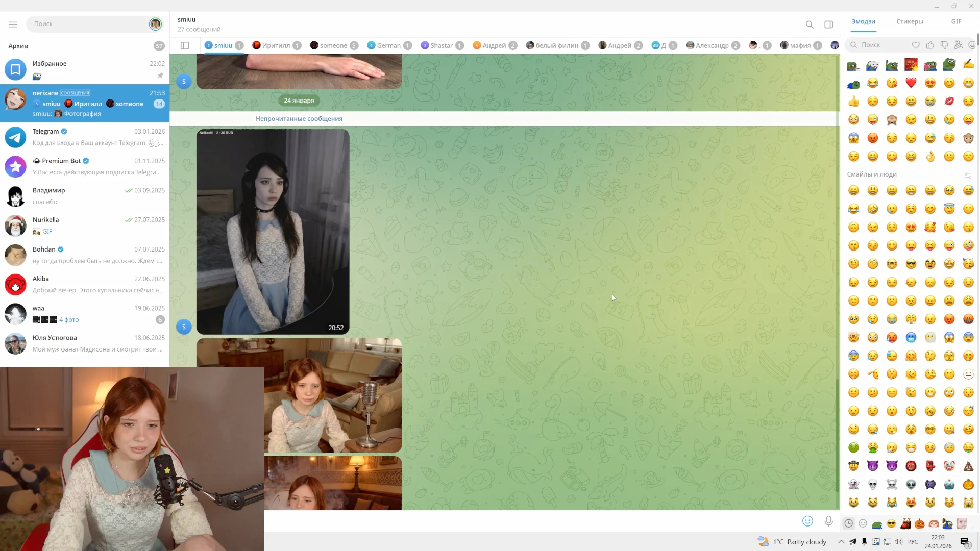This screenshot has width=980, height=551.
Task: Click the taskbar volume speaker icon
Action: tap(898, 542)
